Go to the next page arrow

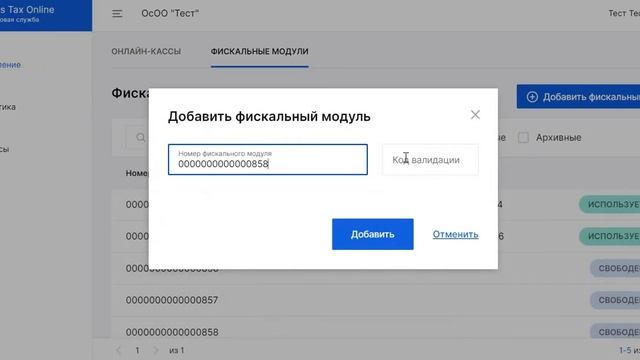pyautogui.click(x=156, y=350)
